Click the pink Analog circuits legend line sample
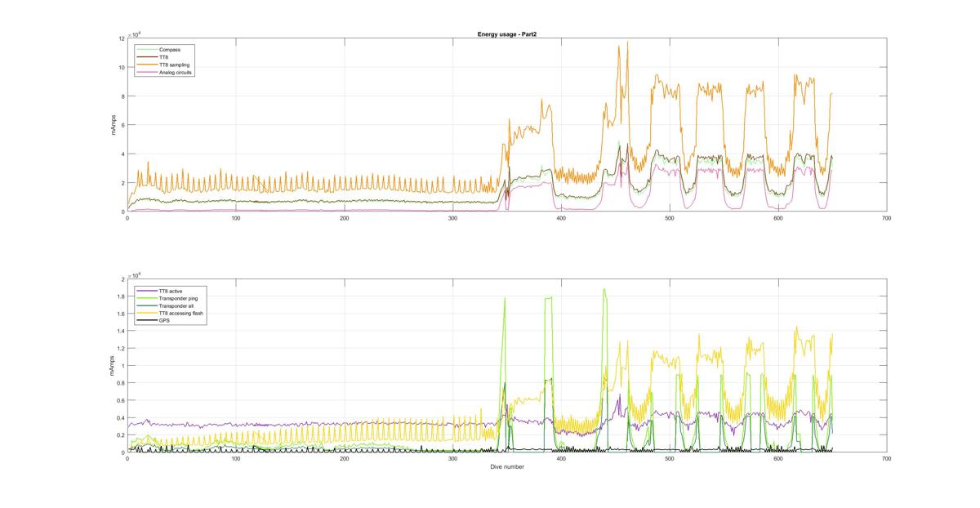The height and width of the screenshot is (508, 980). [147, 72]
